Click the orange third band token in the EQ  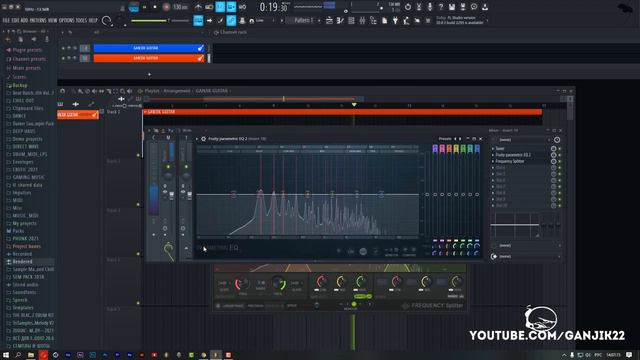[x=449, y=149]
